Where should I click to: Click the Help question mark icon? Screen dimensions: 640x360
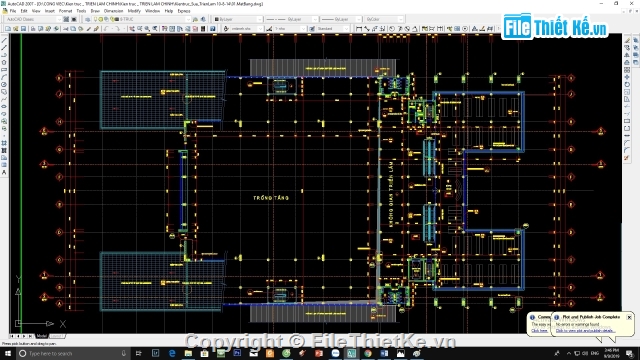(x=213, y=29)
